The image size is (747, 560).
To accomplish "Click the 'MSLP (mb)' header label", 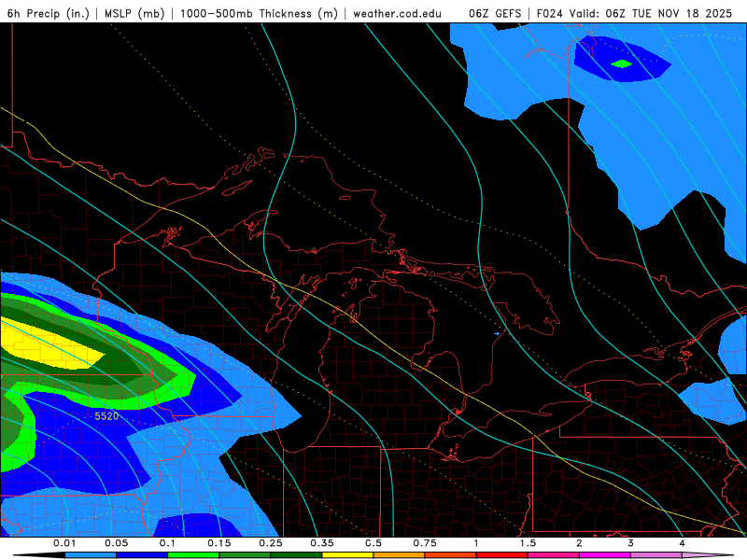I will click(134, 13).
